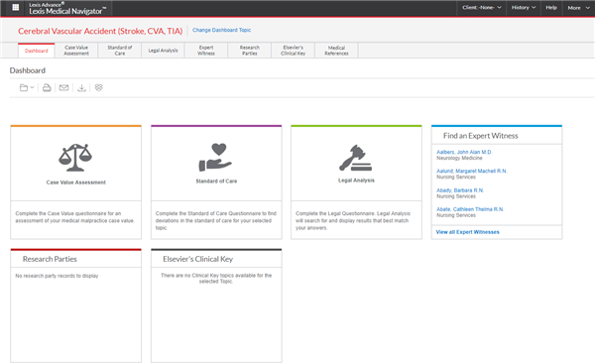The width and height of the screenshot is (595, 364).
Task: Click the print icon
Action: point(47,87)
